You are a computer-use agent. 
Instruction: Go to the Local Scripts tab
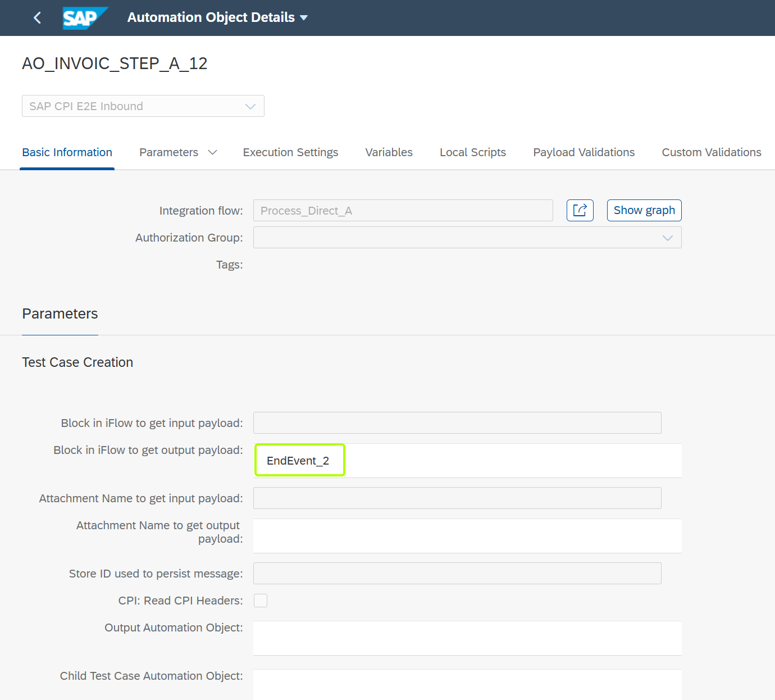473,152
